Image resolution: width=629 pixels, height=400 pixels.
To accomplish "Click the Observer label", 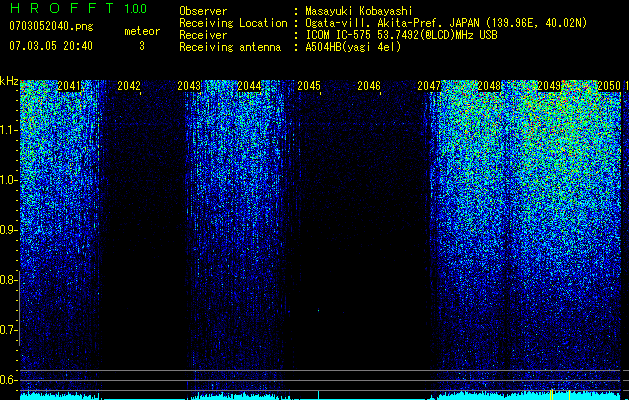I will coord(203,11).
